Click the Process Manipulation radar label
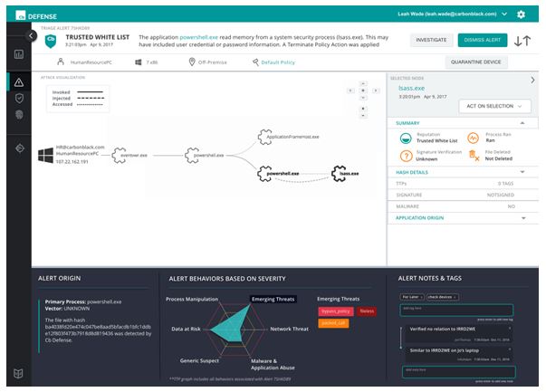 tap(192, 299)
